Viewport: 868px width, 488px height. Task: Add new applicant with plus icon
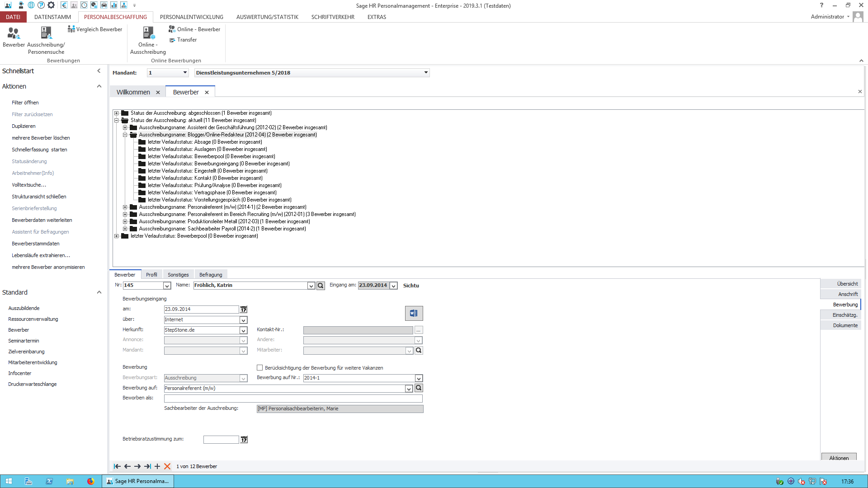click(x=157, y=466)
